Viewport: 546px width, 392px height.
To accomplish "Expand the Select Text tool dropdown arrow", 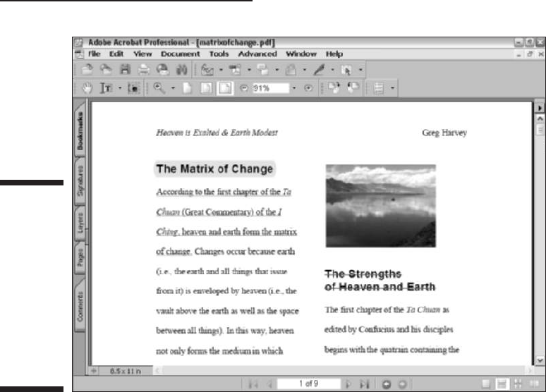I will tap(120, 88).
